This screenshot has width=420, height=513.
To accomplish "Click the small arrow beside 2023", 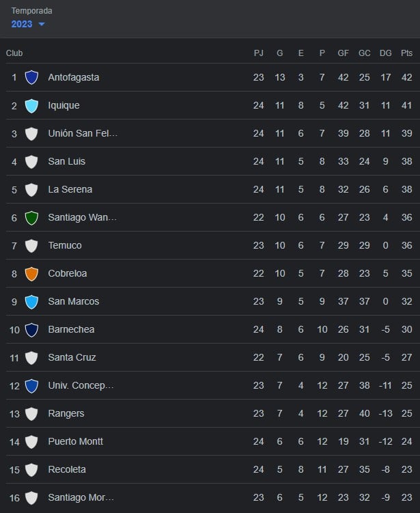I will click(x=42, y=24).
